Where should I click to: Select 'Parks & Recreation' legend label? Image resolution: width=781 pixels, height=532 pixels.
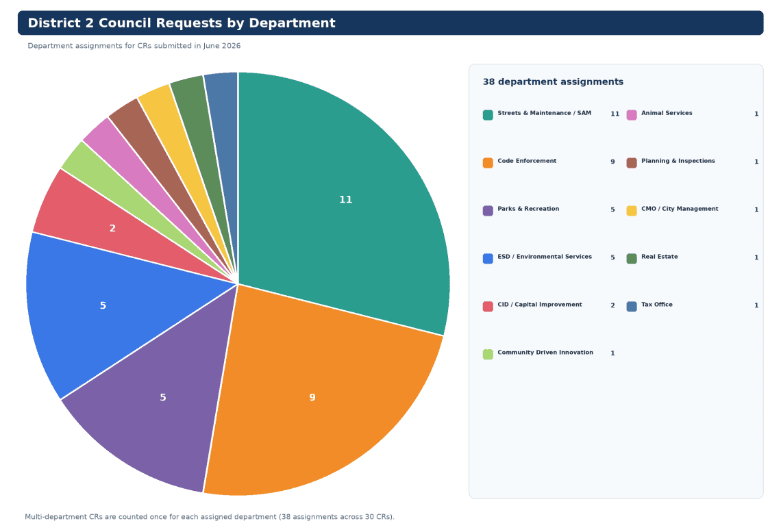528,209
